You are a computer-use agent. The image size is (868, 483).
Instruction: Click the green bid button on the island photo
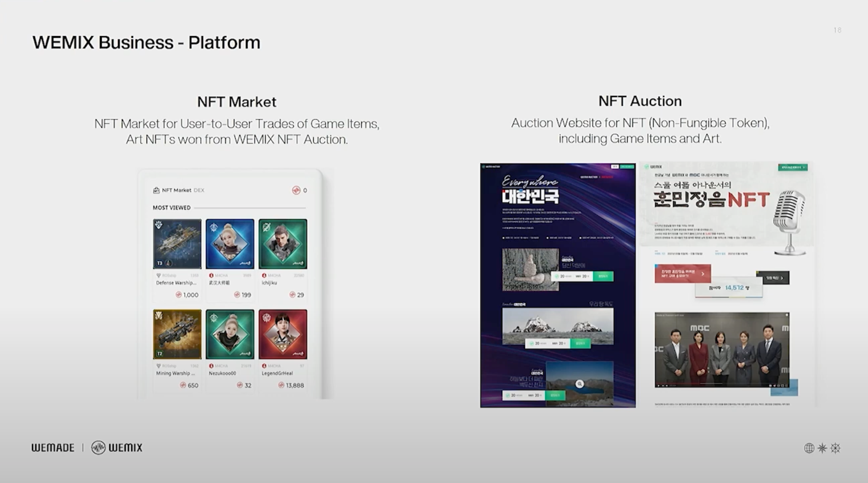tap(580, 343)
